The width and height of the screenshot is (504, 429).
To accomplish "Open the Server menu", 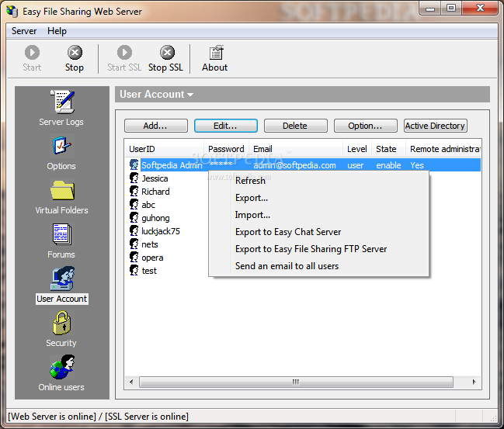I will click(x=24, y=31).
